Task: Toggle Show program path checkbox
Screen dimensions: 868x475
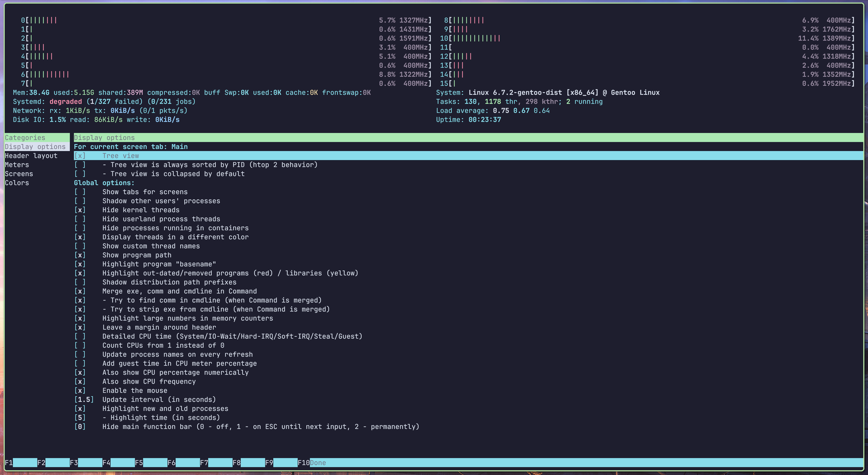Action: (80, 255)
